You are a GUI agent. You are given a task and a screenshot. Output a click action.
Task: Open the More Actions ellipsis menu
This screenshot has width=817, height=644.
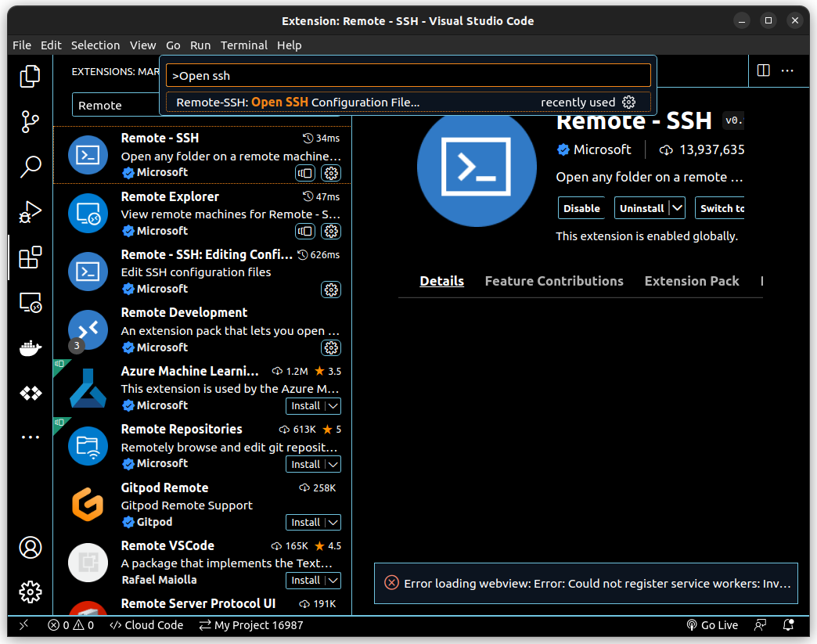click(787, 70)
